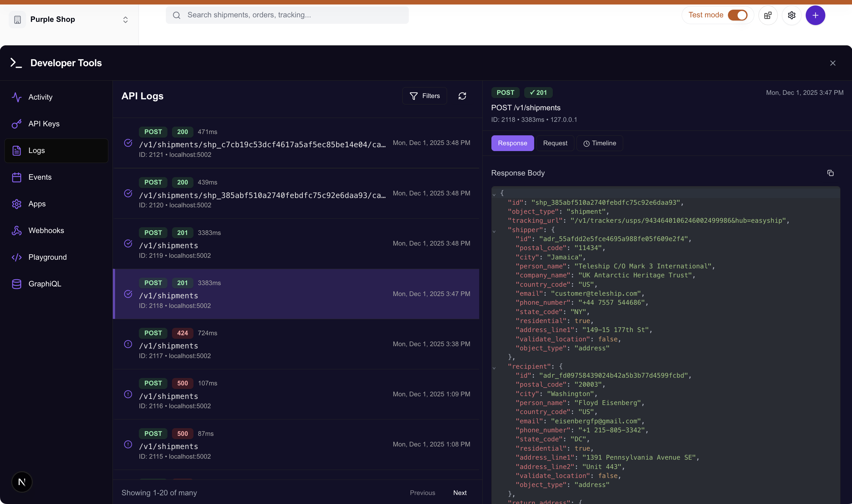Select log ID 2119 /v1/shipments

[296, 244]
